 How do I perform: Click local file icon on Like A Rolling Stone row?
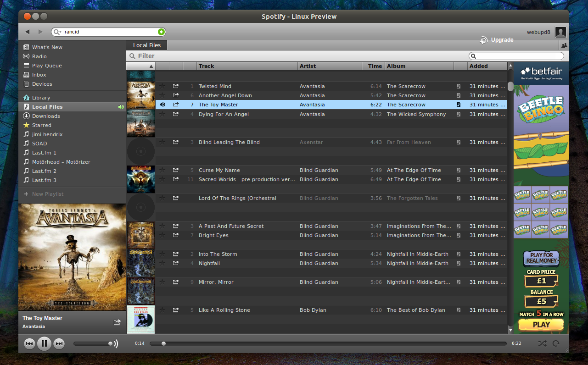pyautogui.click(x=458, y=310)
